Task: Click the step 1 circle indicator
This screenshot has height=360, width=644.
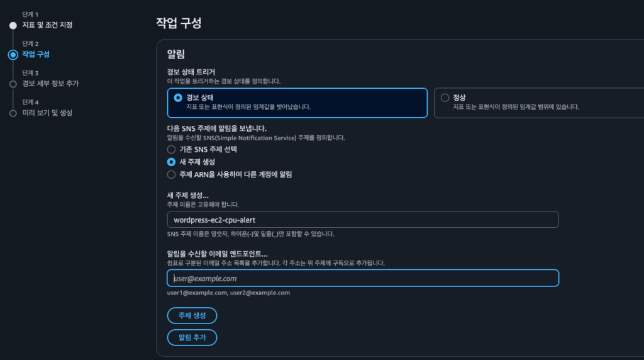Action: pos(13,25)
